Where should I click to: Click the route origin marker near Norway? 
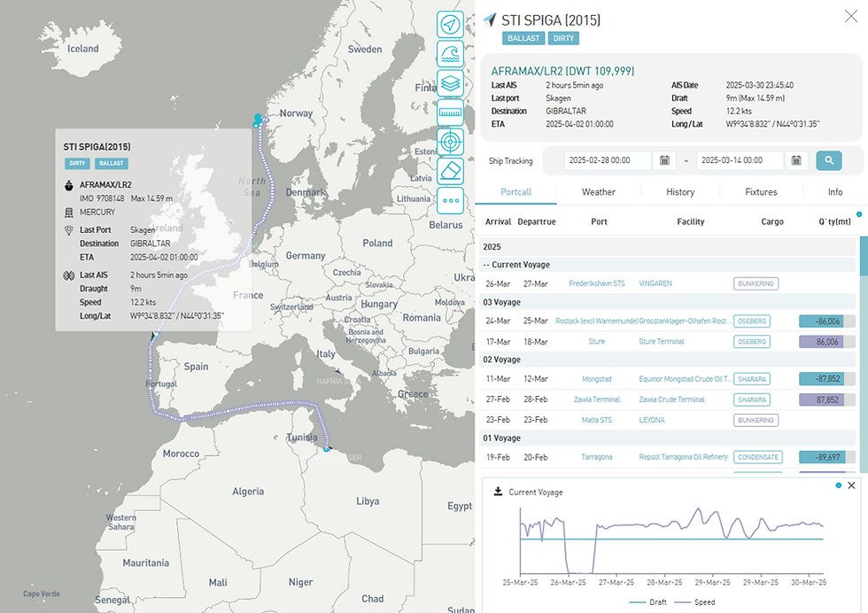pos(258,119)
